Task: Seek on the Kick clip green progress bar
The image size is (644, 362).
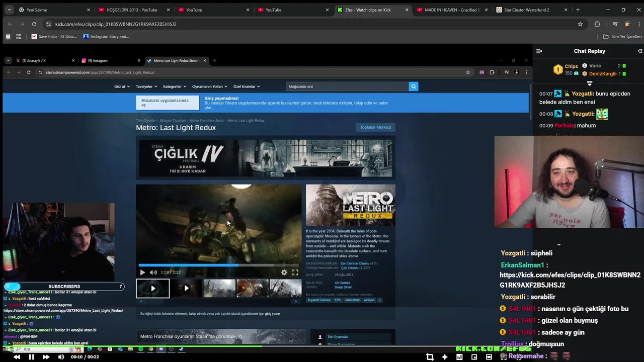Action: click(266, 346)
